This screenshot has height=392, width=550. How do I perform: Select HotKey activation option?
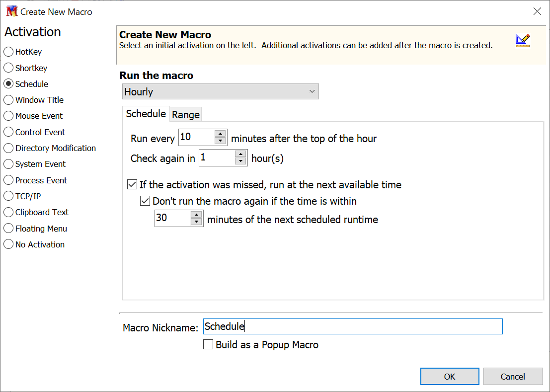[8, 52]
